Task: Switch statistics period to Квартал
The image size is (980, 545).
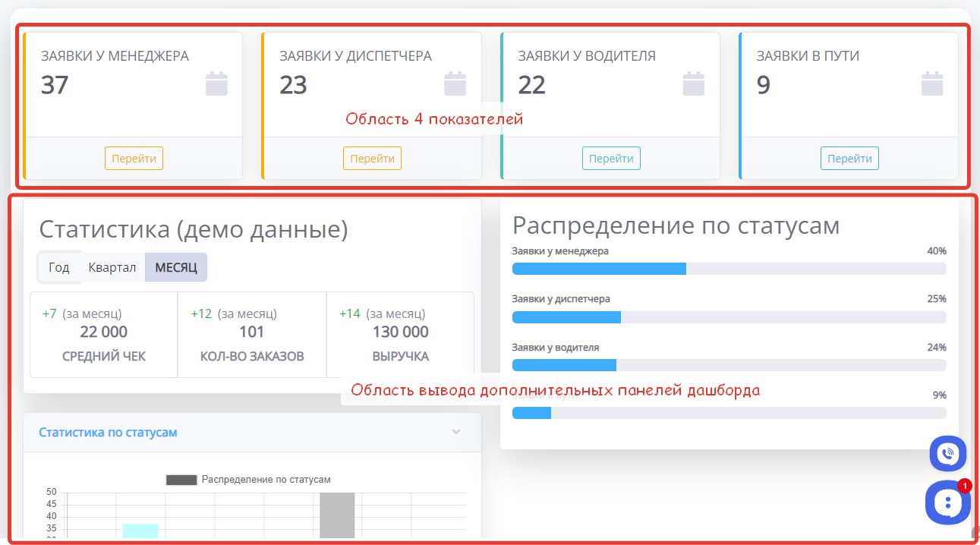Action: (x=112, y=267)
